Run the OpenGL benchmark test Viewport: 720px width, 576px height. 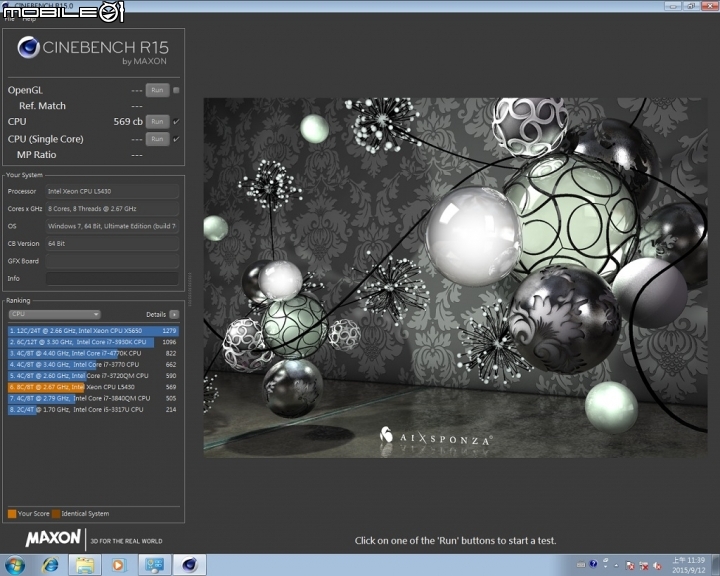click(x=158, y=90)
